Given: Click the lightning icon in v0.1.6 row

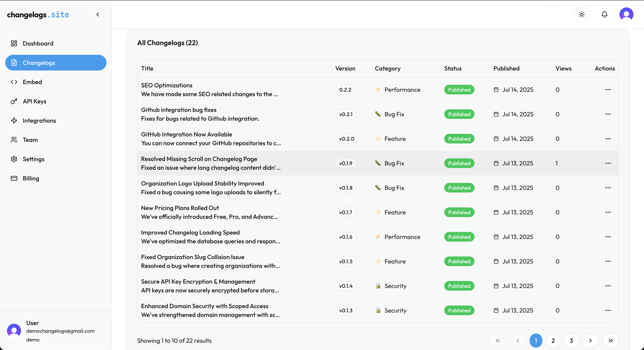Looking at the screenshot, I should click(x=378, y=237).
